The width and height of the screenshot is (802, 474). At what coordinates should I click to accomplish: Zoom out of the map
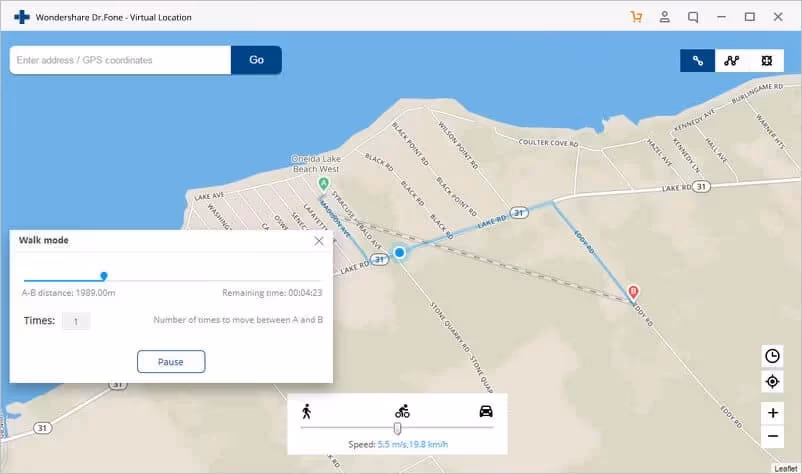[772, 437]
